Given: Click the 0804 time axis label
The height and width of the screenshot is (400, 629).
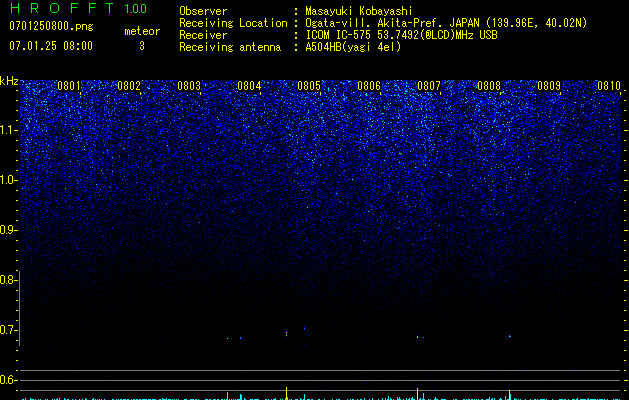Looking at the screenshot, I should click(x=249, y=85).
